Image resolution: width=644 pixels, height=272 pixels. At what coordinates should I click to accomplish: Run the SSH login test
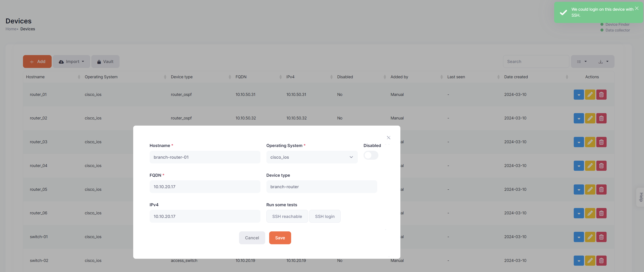tap(325, 216)
